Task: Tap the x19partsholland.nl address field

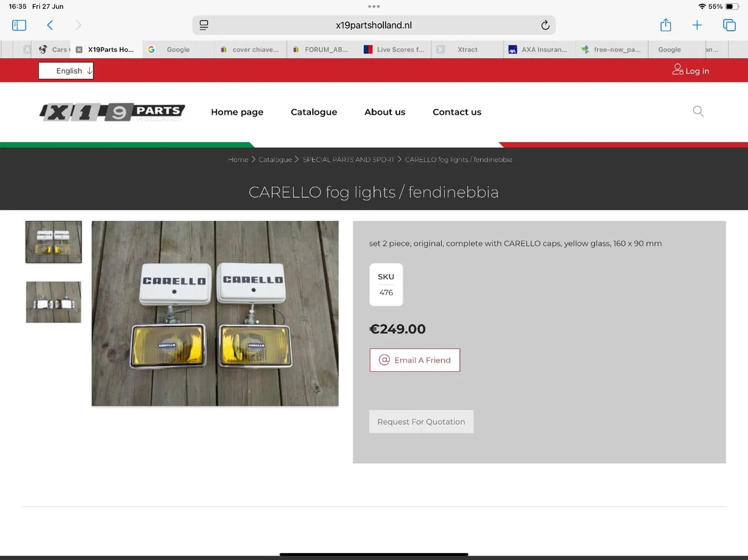Action: click(x=374, y=25)
